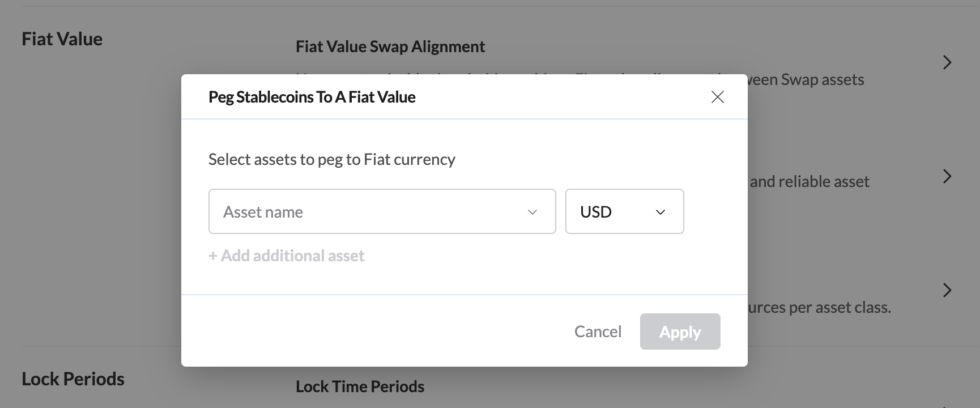Click the chevron inside the Asset name field
Screen dimensions: 980x408
[x=532, y=212]
